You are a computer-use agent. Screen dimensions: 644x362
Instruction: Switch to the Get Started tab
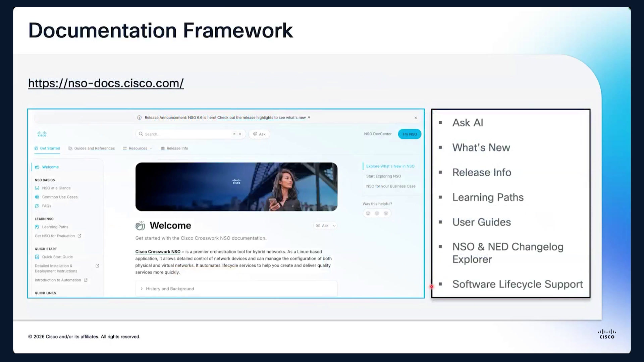pos(47,148)
